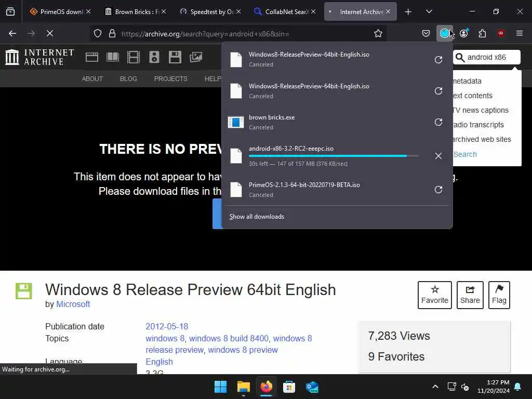Image resolution: width=532 pixels, height=399 pixels.
Task: Bookmark this page with the star
Action: (x=378, y=33)
